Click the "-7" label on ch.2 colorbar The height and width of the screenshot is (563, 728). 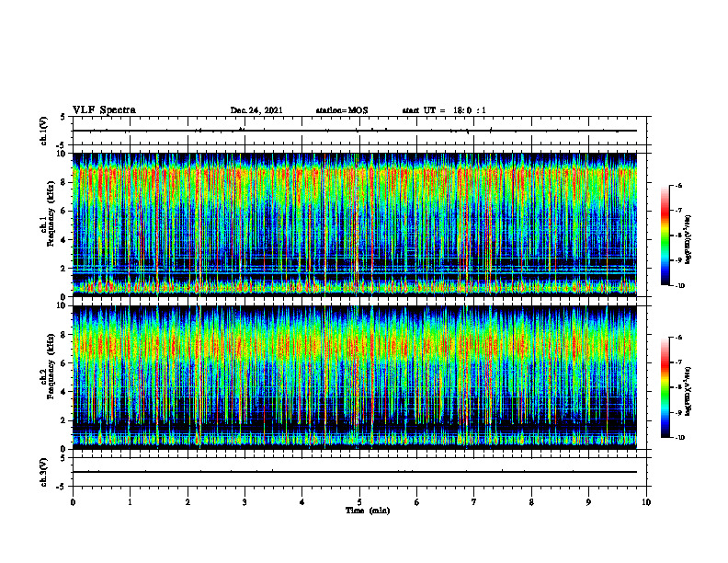tap(678, 362)
